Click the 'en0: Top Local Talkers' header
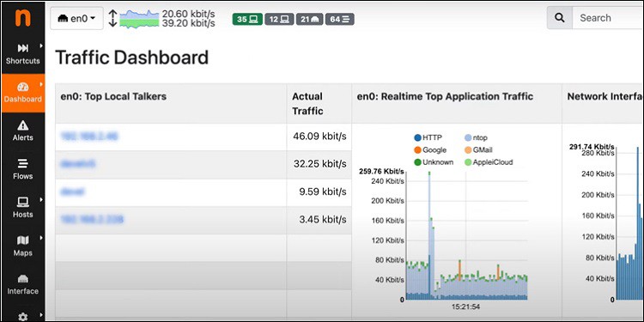Viewport: 644px width, 322px height. (113, 96)
